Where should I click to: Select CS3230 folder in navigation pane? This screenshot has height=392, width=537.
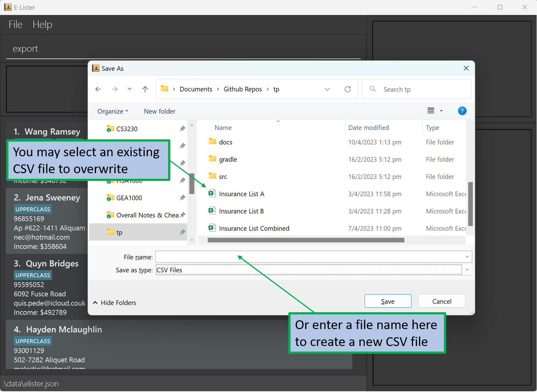tap(127, 129)
